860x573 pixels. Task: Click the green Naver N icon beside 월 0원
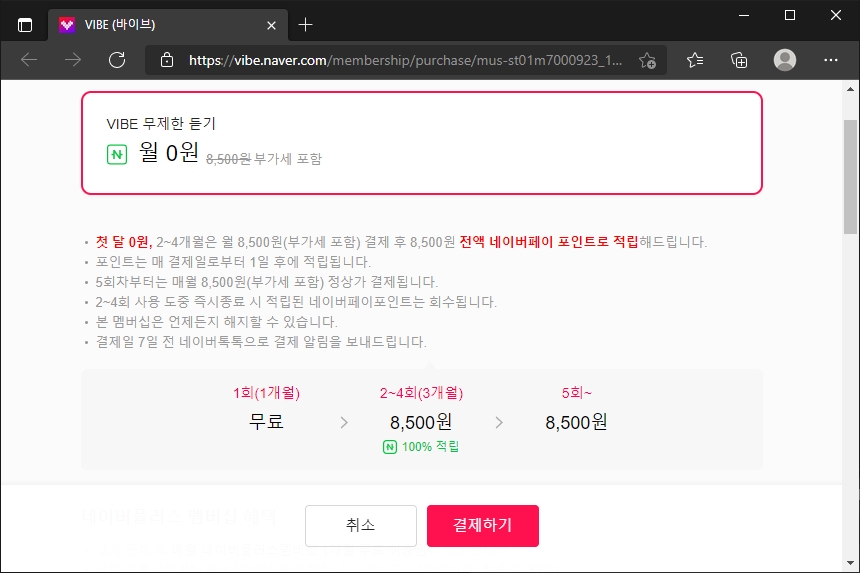tap(117, 155)
